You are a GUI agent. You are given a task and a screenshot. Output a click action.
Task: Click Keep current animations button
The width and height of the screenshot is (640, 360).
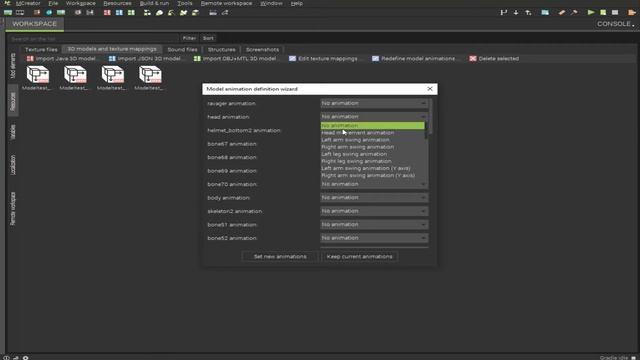[360, 257]
